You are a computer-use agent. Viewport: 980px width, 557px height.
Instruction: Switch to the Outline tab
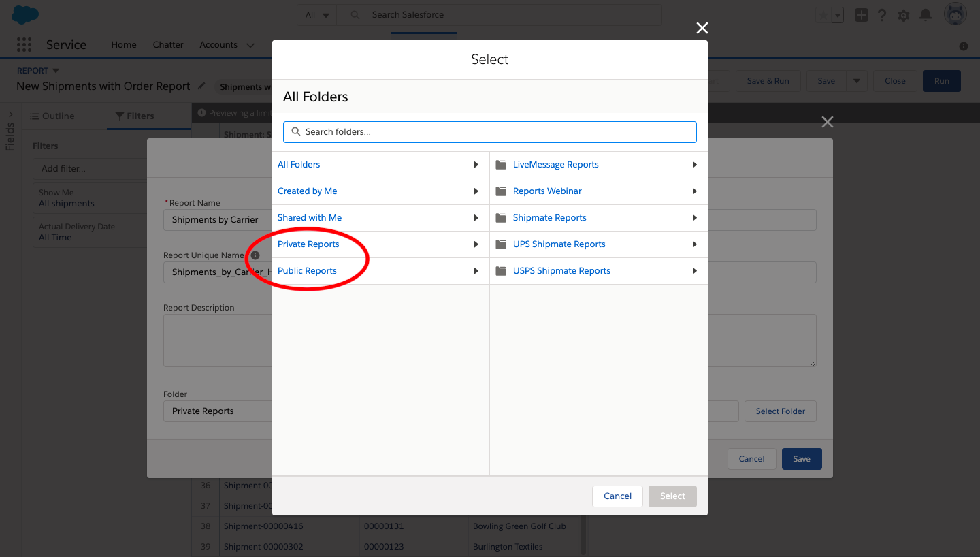coord(52,116)
